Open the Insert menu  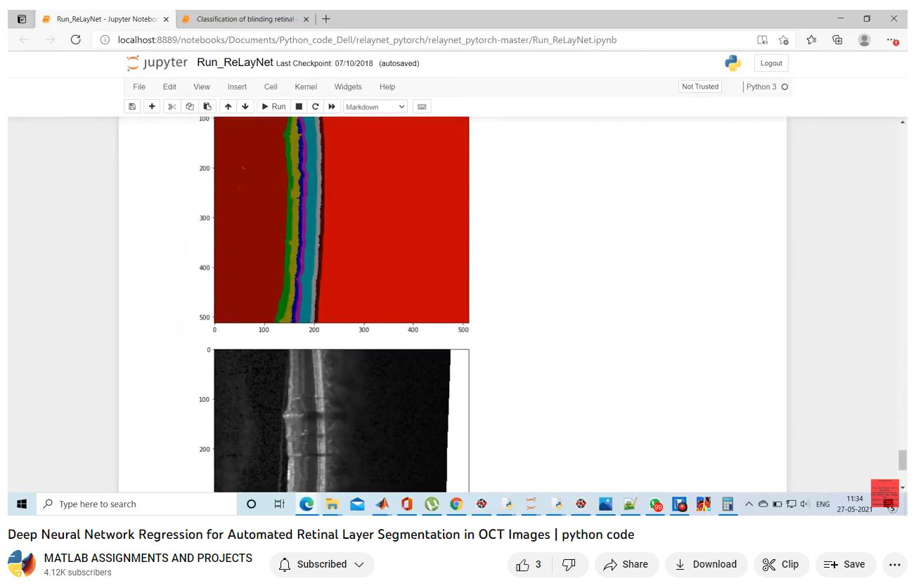237,86
